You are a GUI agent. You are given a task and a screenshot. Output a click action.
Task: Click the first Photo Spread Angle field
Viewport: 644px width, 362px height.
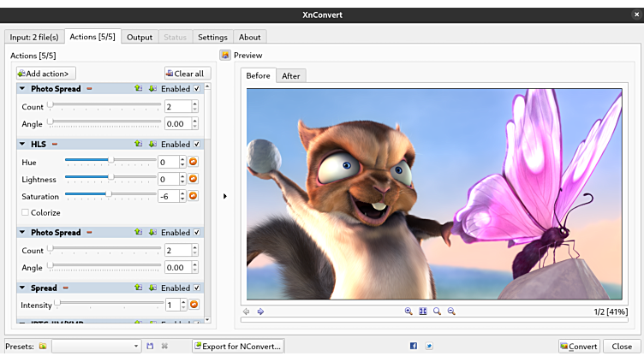point(178,123)
